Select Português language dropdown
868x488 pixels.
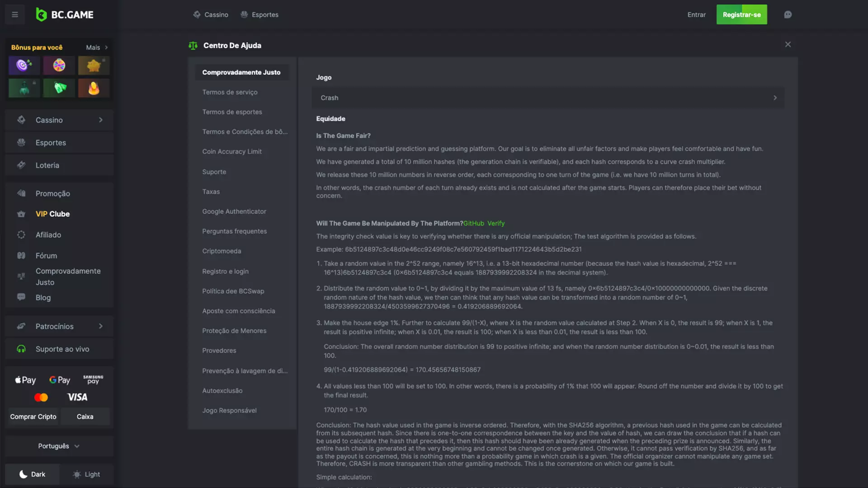[58, 446]
